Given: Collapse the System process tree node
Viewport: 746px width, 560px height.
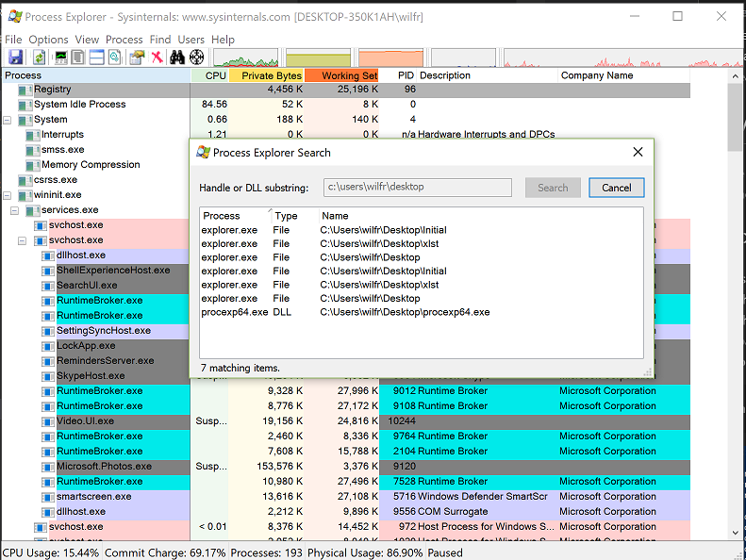Looking at the screenshot, I should pyautogui.click(x=8, y=120).
